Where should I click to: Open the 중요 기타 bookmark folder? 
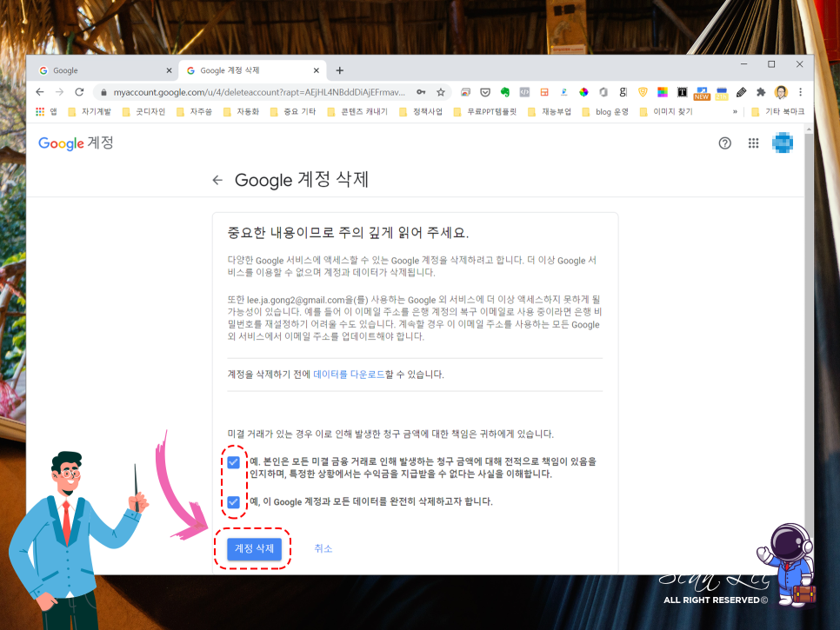(x=293, y=111)
